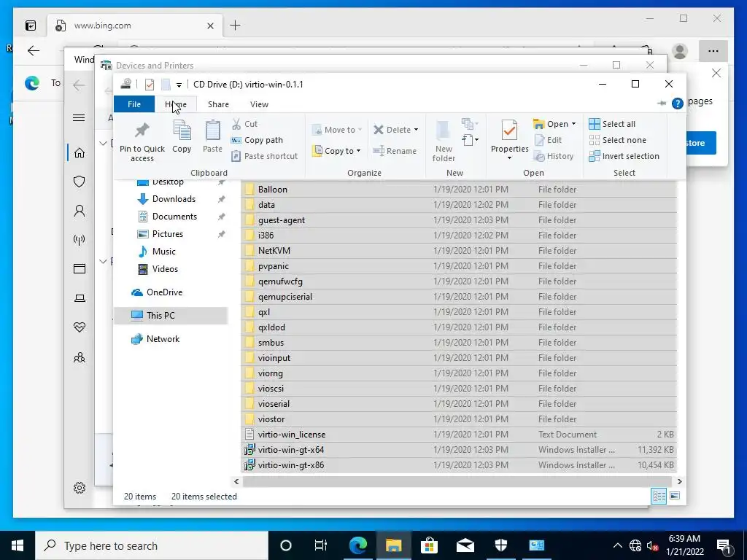Open Move to dropdown

click(x=337, y=130)
